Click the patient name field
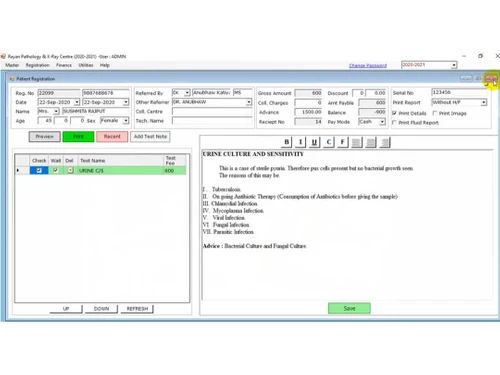Viewport: 500px width, 375px height. [96, 111]
